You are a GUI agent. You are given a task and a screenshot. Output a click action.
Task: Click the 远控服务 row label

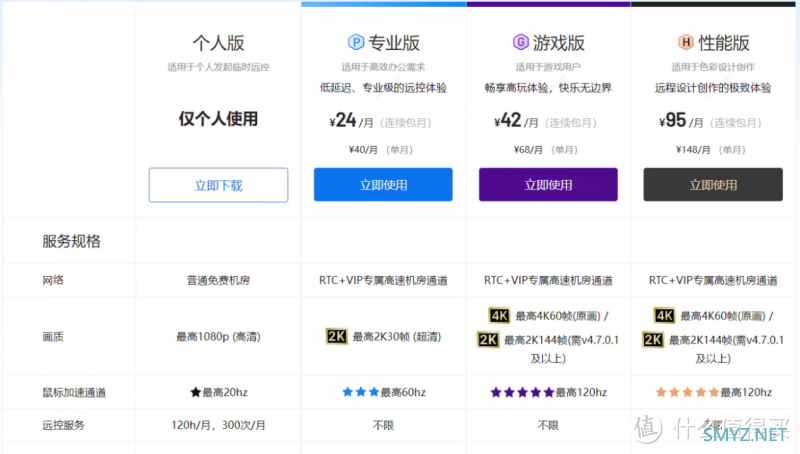pos(63,425)
